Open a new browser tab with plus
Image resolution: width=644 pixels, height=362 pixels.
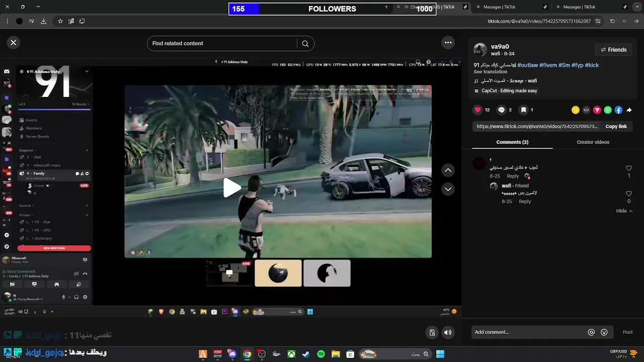tap(386, 7)
